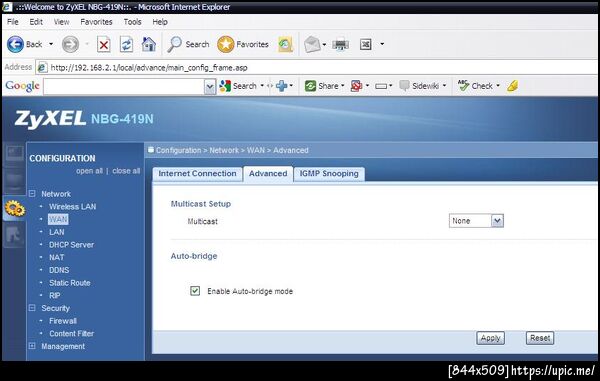Open the NAT settings item
Viewport: 600px width, 381px height.
(57, 257)
